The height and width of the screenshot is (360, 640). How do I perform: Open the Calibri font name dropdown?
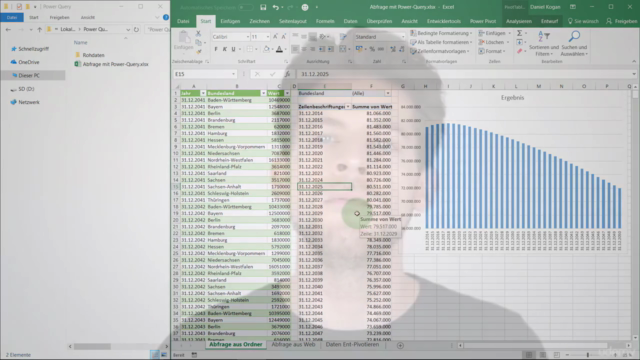point(247,37)
